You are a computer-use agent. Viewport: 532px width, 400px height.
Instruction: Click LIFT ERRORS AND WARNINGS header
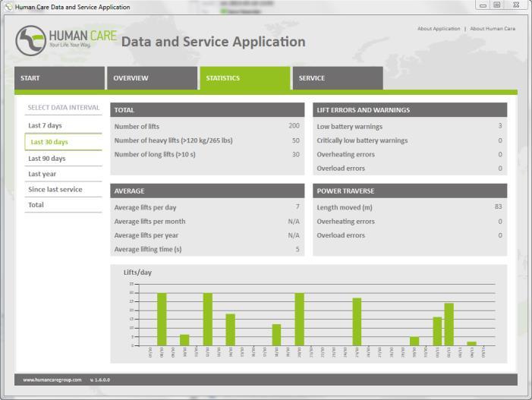tap(410, 110)
